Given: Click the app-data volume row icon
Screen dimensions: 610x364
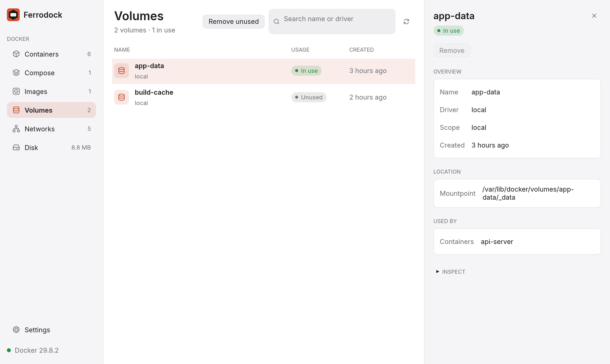Looking at the screenshot, I should pos(121,71).
